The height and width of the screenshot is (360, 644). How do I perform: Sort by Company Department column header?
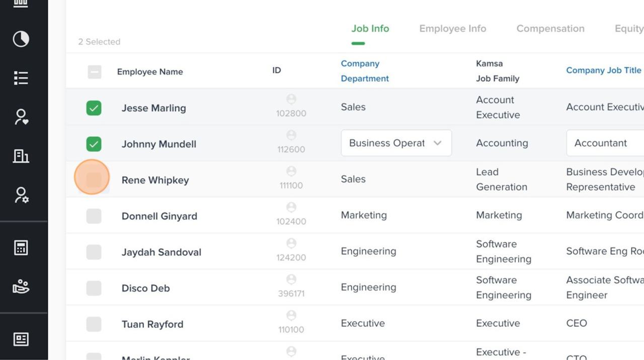[x=365, y=71]
